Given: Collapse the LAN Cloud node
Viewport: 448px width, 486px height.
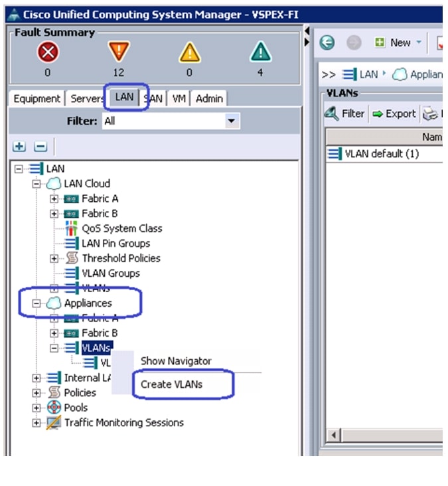Looking at the screenshot, I should 37,184.
